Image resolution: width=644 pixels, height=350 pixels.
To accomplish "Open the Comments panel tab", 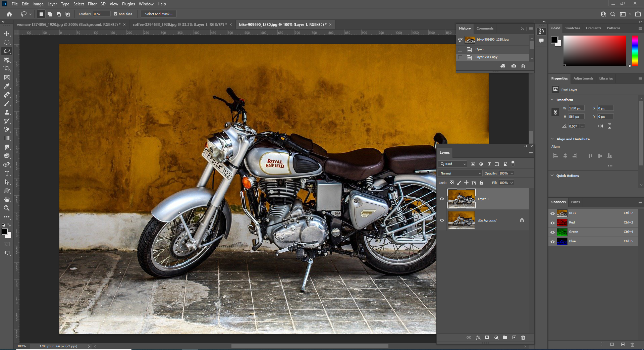I will pos(485,29).
